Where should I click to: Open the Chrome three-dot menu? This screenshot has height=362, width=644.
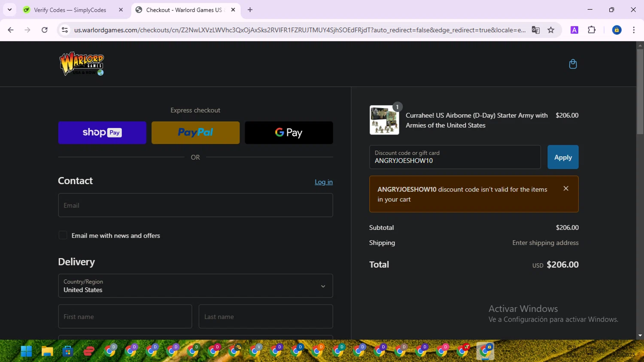coord(634,30)
